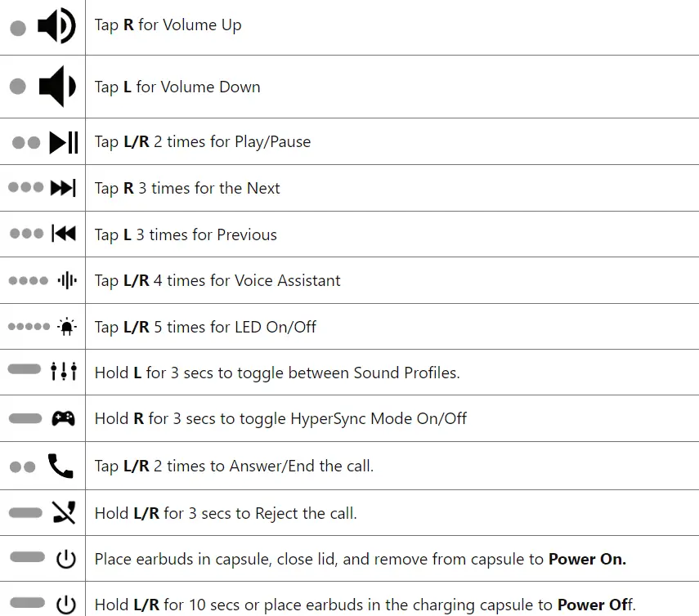Image resolution: width=699 pixels, height=616 pixels.
Task: Click the volume down speaker icon
Action: point(56,87)
